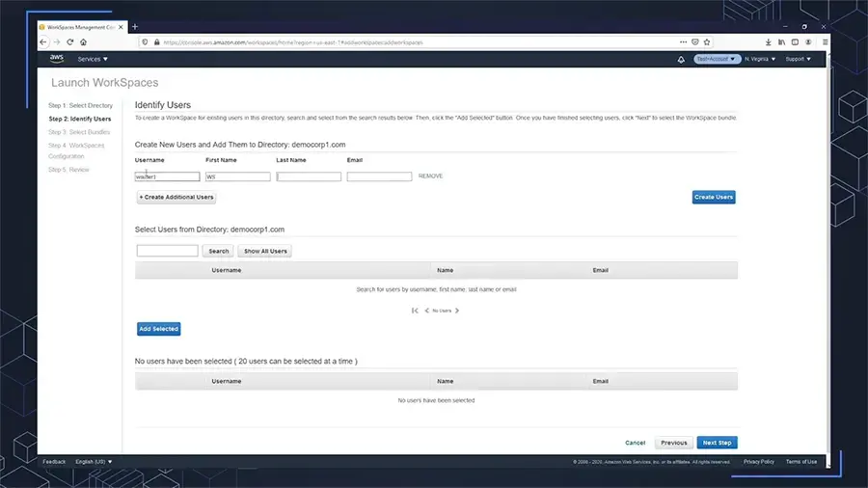Open the downloads arrow icon

click(x=769, y=42)
